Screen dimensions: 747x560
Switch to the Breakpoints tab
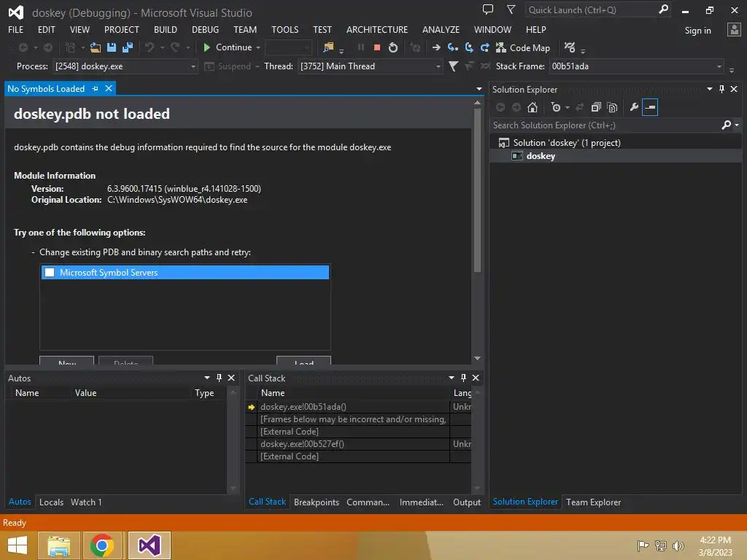(317, 502)
